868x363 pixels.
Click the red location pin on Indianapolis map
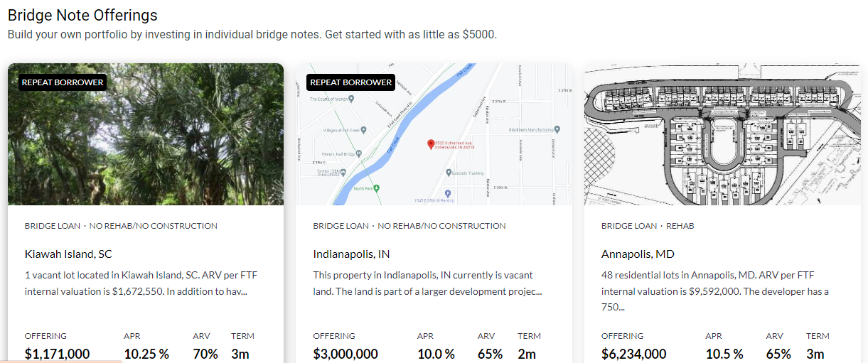click(430, 144)
